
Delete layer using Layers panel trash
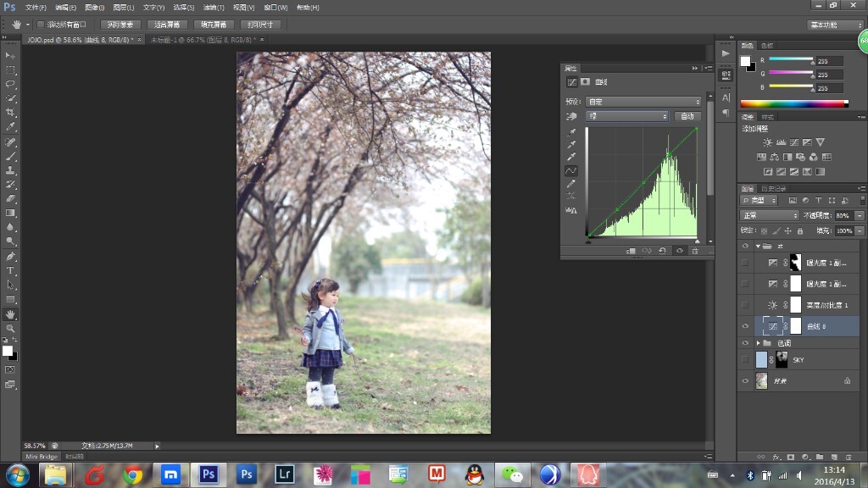point(848,457)
